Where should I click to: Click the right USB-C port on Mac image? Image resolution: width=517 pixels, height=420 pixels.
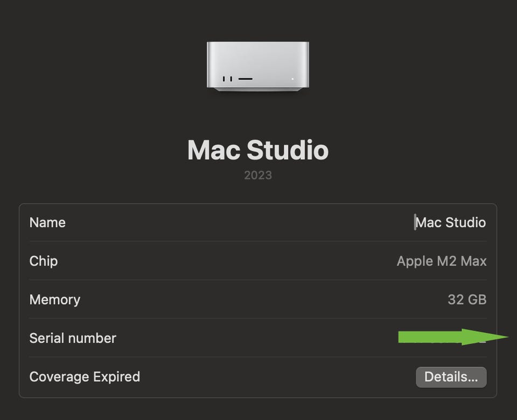pos(231,79)
